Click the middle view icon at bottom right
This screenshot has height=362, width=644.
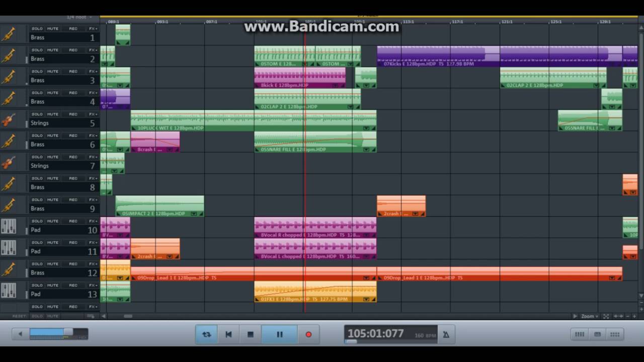597,334
